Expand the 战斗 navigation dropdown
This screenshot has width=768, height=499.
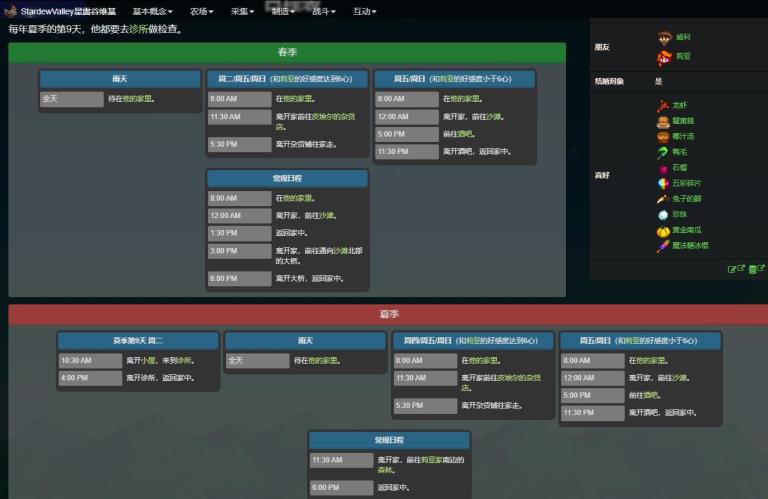tap(324, 11)
